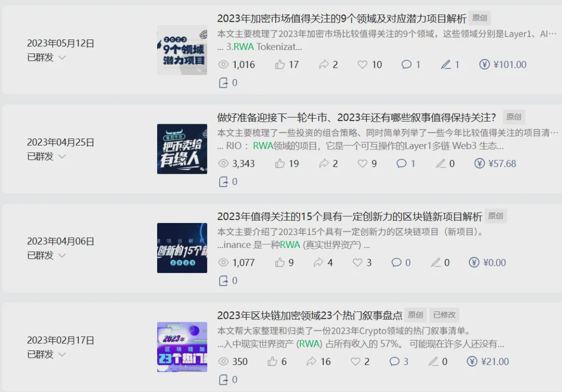
Task: Click forward-document icon under 02月17日 article
Action: tap(223, 380)
